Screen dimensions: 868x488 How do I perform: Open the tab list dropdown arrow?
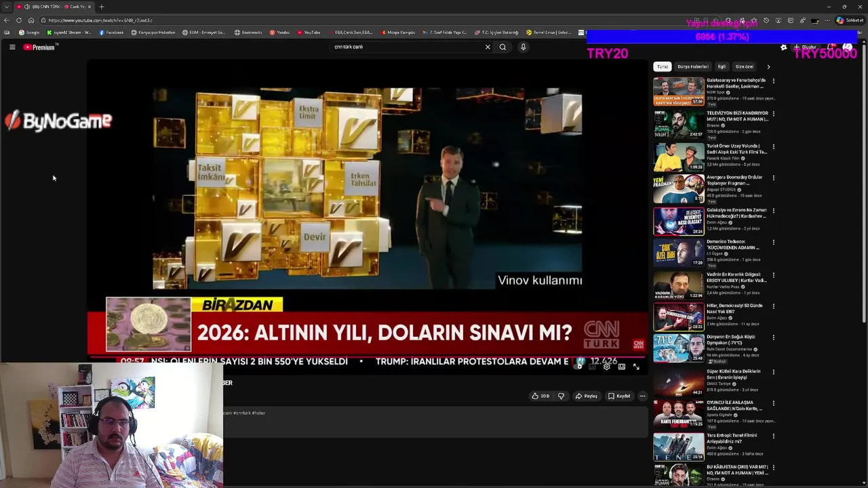[x=7, y=7]
